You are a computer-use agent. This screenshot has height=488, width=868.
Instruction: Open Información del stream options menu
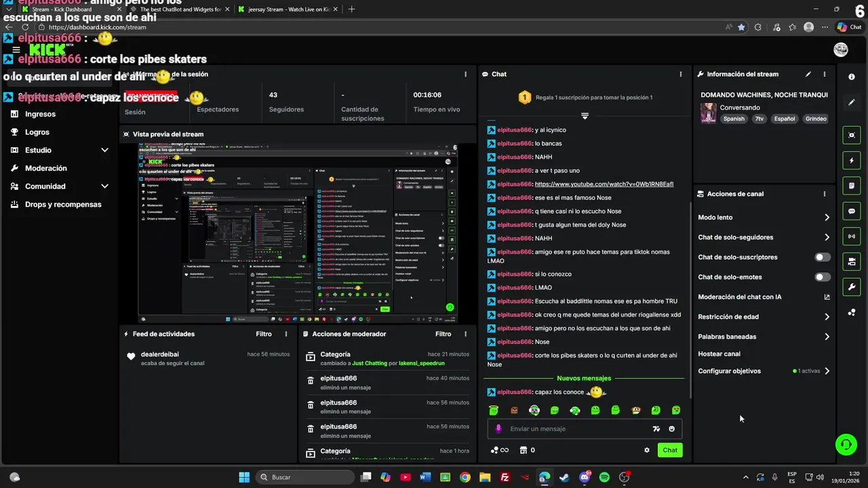(825, 74)
